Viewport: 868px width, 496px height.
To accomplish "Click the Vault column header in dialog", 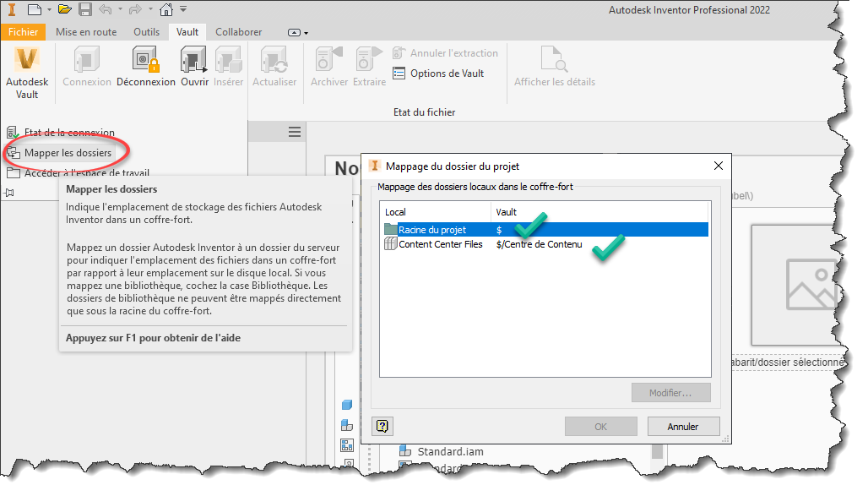I will pyautogui.click(x=599, y=212).
